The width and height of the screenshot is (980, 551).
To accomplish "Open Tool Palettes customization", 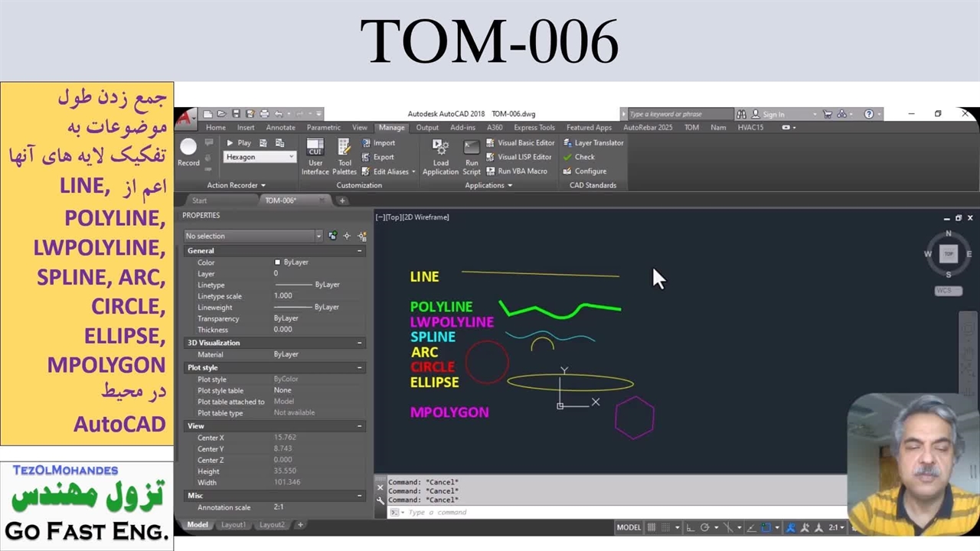I will coord(345,156).
